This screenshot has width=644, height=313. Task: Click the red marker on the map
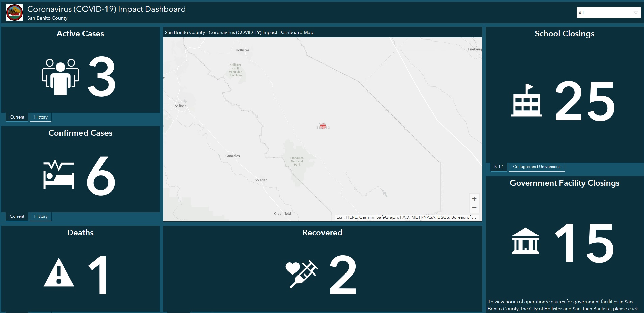(323, 126)
